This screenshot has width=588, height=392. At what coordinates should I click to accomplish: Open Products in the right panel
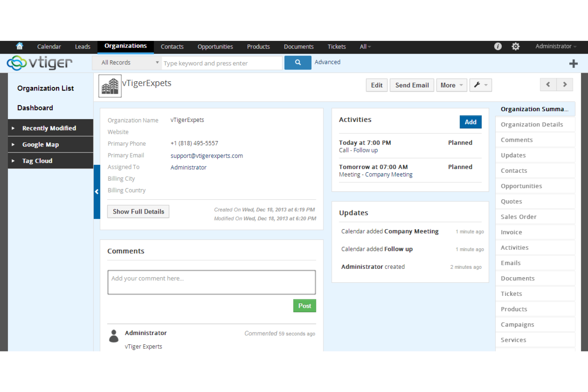(535, 309)
